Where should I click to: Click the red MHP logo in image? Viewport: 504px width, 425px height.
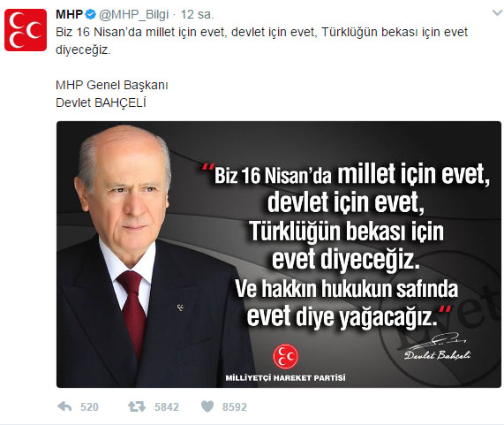click(x=285, y=356)
